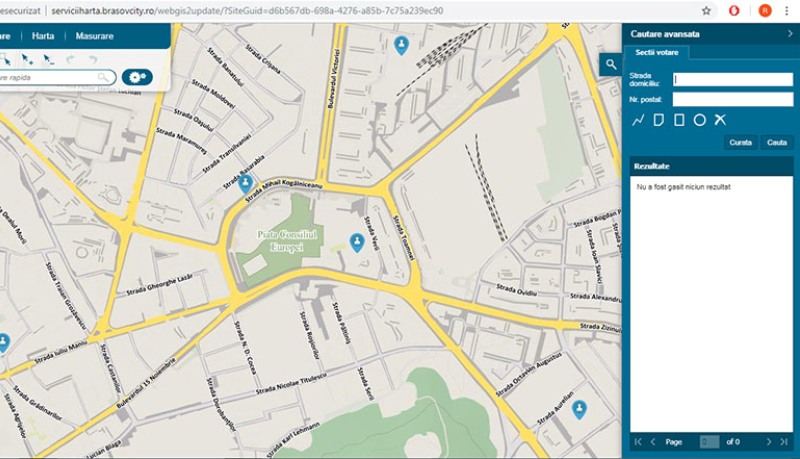
Task: Click the Strada domiciliu input field
Action: (732, 80)
